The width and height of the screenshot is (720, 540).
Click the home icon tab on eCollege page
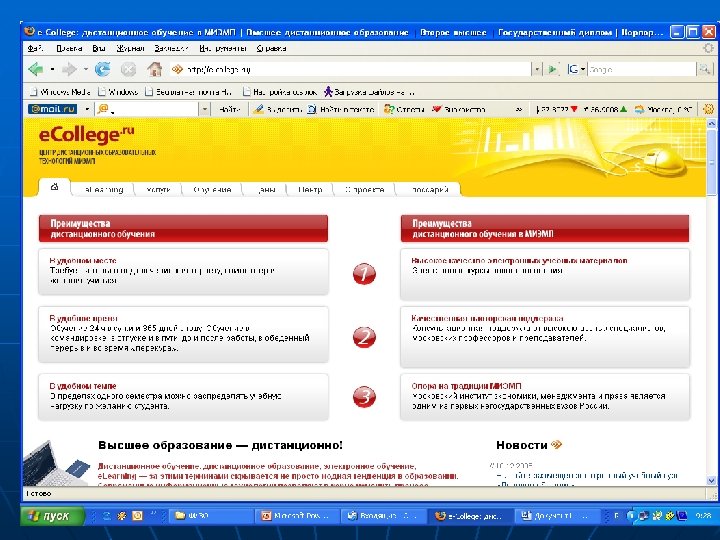pyautogui.click(x=54, y=187)
